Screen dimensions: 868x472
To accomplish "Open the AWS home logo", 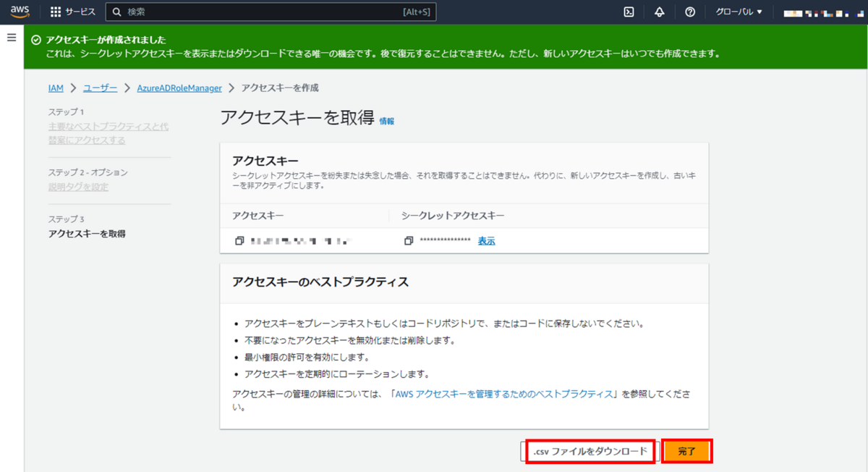I will pyautogui.click(x=20, y=12).
